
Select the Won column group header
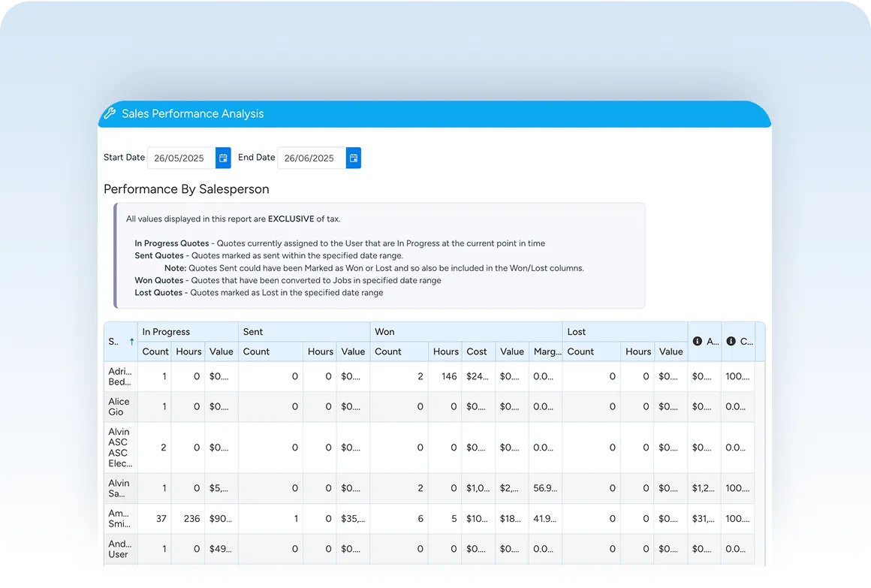[466, 332]
